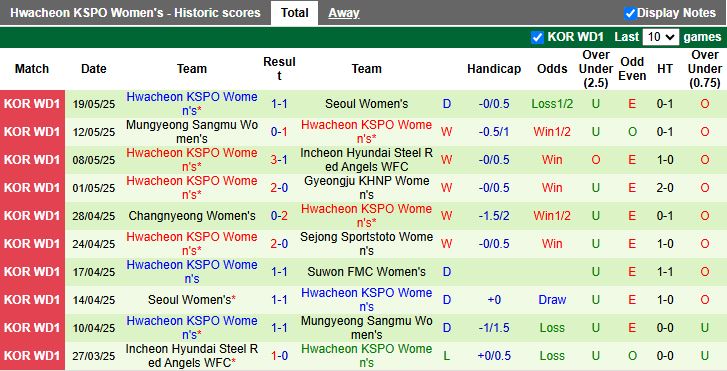This screenshot has width=727, height=371.
Task: Open the Last games count dropdown
Action: [x=661, y=37]
